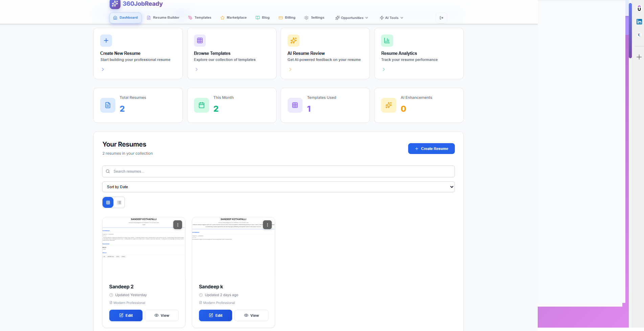Image resolution: width=644 pixels, height=331 pixels.
Task: Click the Total Resumes document icon
Action: 108,105
